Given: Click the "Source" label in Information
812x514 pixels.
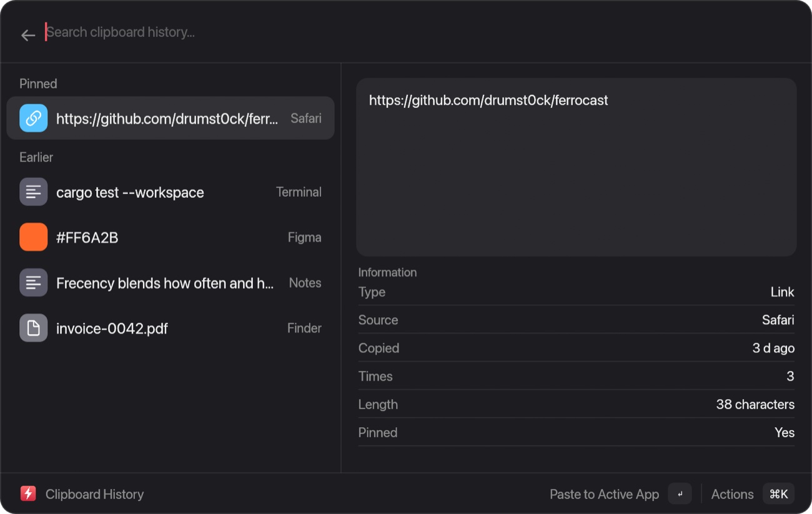Looking at the screenshot, I should tap(378, 320).
